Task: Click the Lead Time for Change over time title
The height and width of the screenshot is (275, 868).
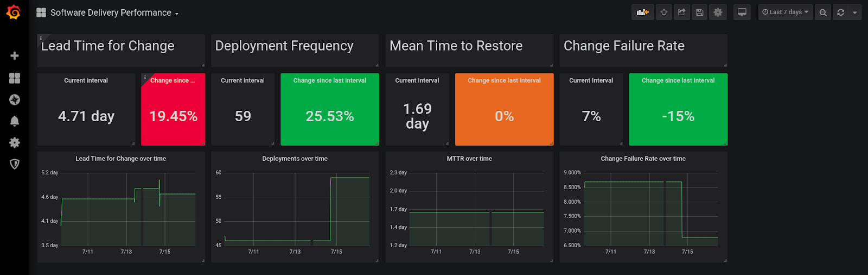Action: click(x=120, y=159)
